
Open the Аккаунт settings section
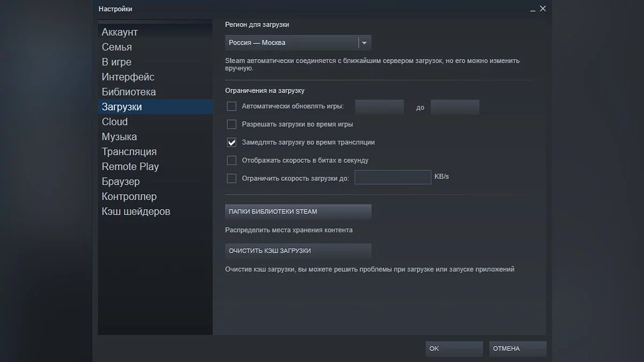(120, 32)
